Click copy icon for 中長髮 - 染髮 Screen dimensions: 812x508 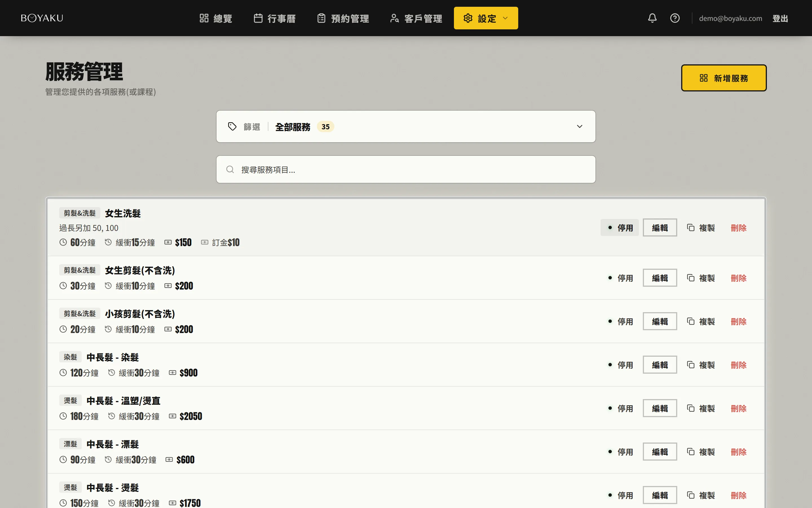point(690,365)
